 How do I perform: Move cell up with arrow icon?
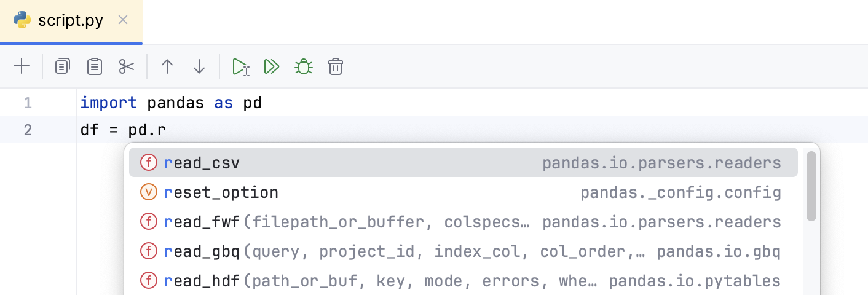click(x=167, y=66)
